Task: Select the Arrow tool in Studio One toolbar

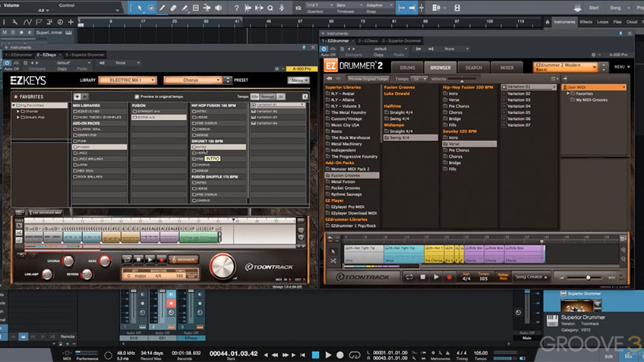Action: pyautogui.click(x=140, y=8)
